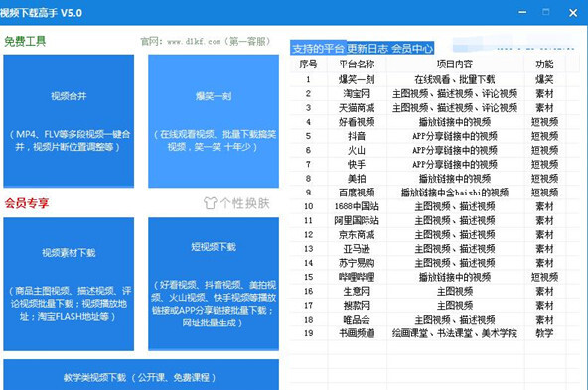The height and width of the screenshot is (390, 588).
Task: Switch to the 更新日志 tab
Action: (x=367, y=49)
